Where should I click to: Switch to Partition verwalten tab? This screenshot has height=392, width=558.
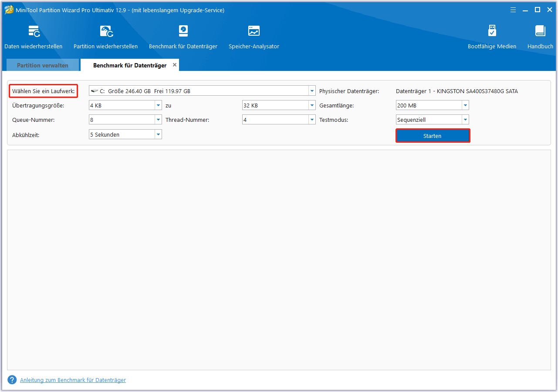pos(43,65)
